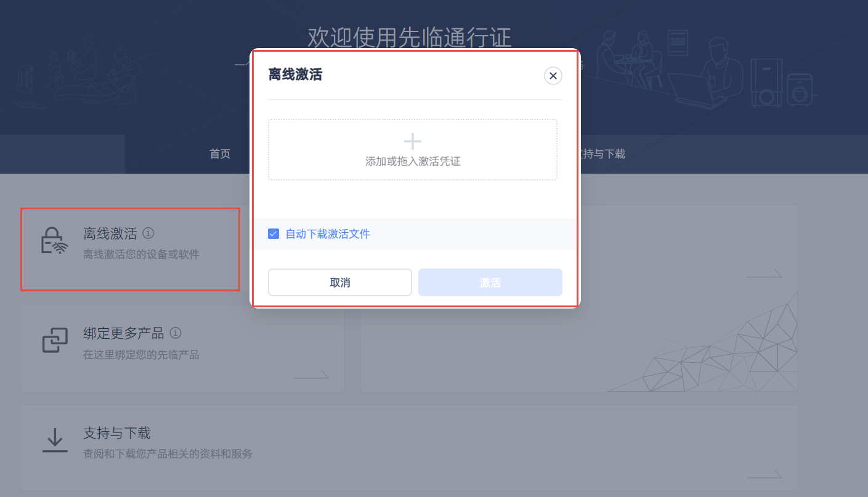The width and height of the screenshot is (868, 497).
Task: Click the download icon in 支持与下载 card
Action: 55,440
